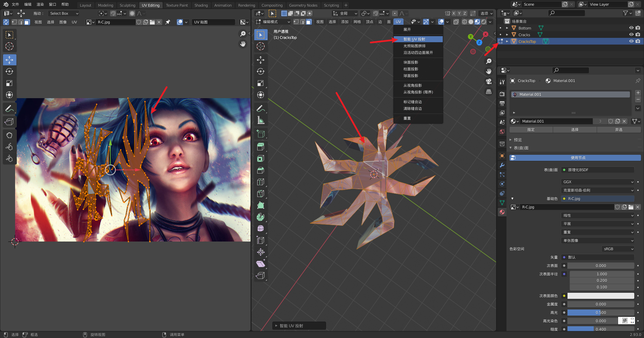Viewport: 644px width, 338px height.
Task: Select the Cursor tool in UV editor
Action: point(9,46)
